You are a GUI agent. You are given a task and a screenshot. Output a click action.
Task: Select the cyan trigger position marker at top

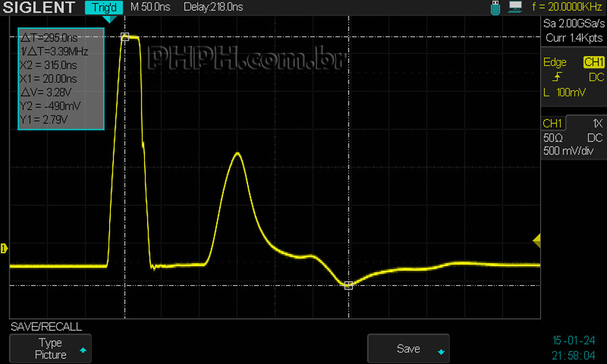tap(109, 20)
